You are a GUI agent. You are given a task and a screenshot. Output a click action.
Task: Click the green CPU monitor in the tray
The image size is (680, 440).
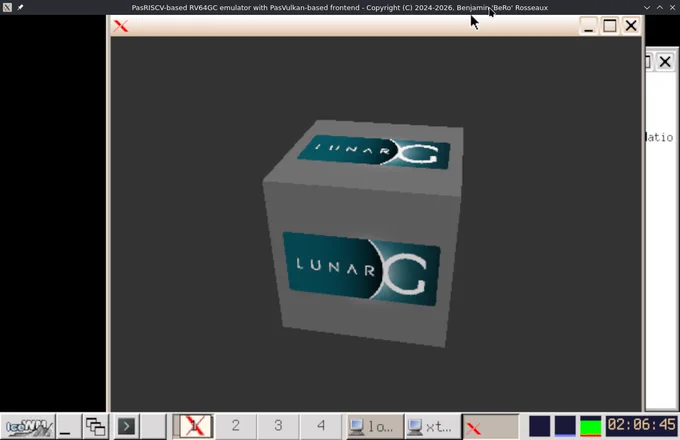point(591,426)
